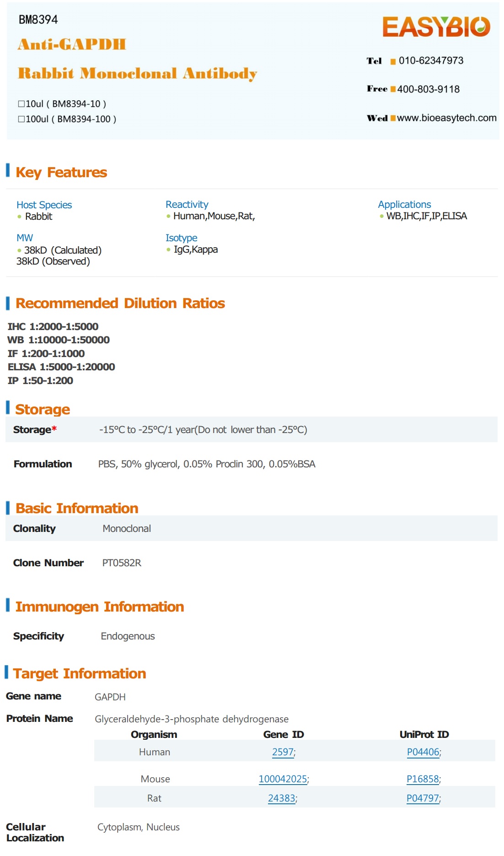
Task: Click the Anti-GAPDH product title
Action: pos(72,44)
